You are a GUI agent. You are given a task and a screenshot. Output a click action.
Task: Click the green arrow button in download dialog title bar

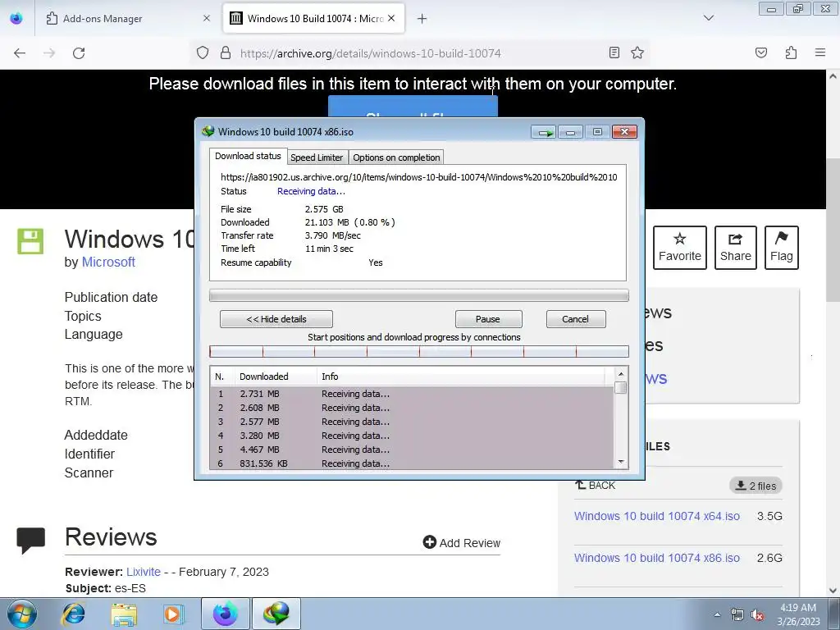(544, 132)
